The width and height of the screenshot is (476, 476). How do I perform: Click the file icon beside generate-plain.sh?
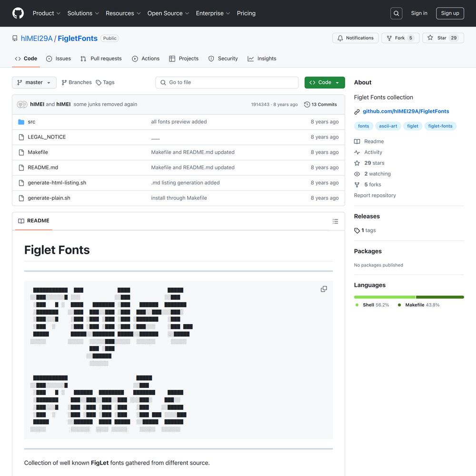(21, 198)
